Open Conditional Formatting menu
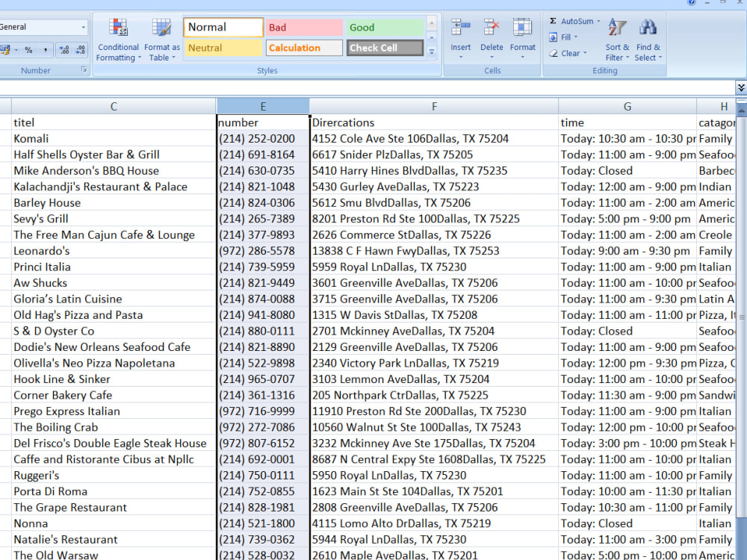747x560 pixels. [118, 40]
